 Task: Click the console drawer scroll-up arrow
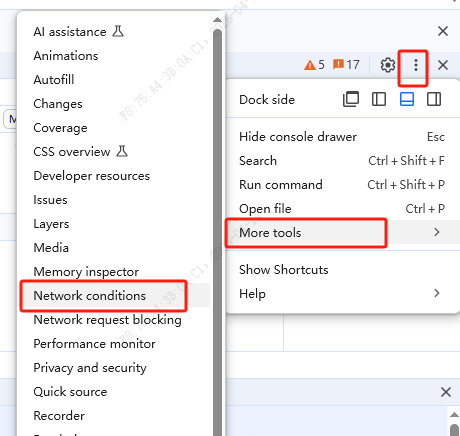point(454,415)
